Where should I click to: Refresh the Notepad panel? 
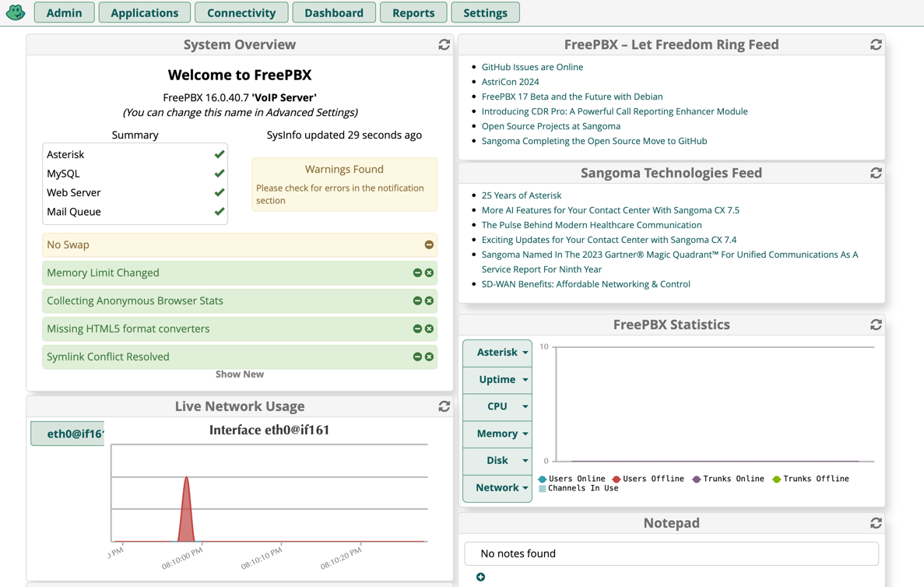coord(877,522)
